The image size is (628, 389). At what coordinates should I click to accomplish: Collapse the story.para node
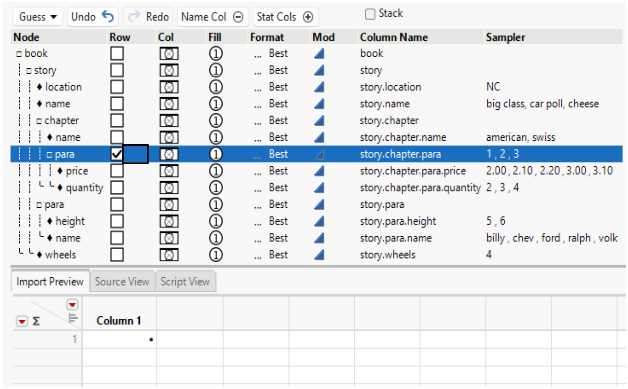pos(39,205)
